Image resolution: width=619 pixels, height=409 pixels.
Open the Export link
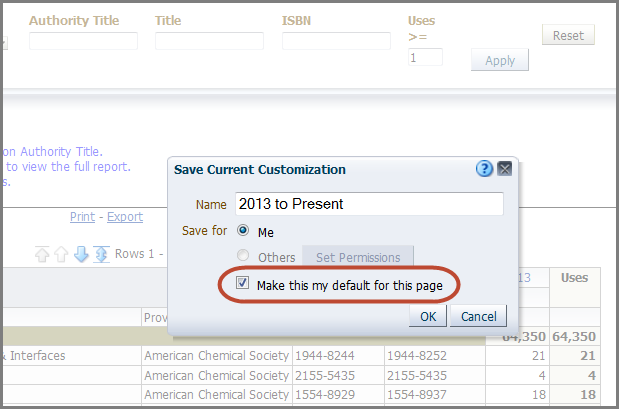point(125,217)
